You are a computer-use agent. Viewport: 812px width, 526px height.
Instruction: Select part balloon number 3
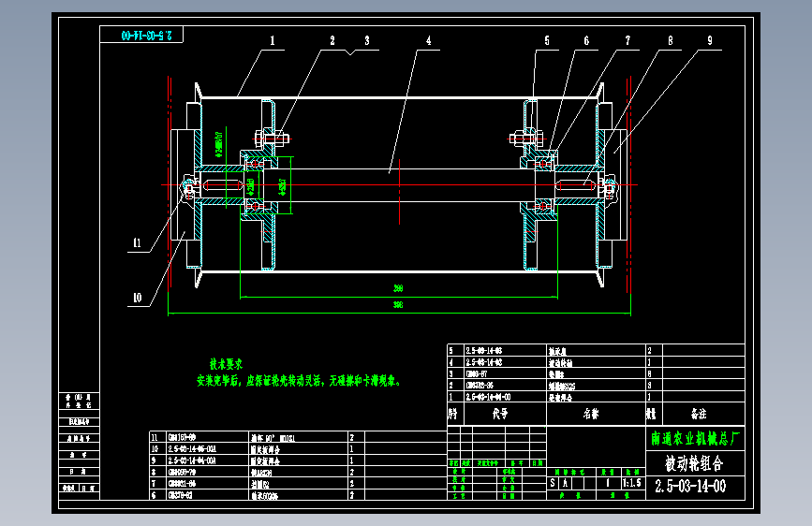(366, 41)
